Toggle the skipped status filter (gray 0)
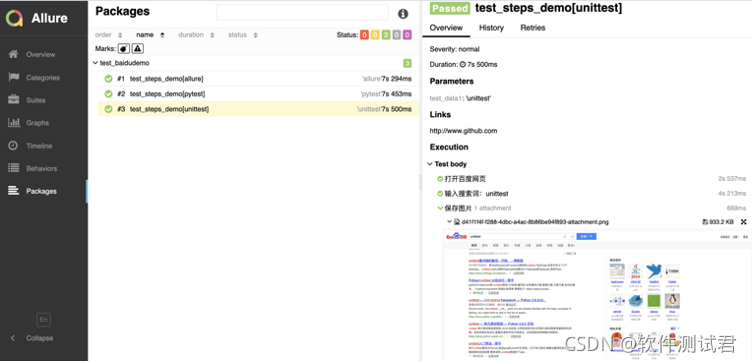752x362 pixels. point(397,35)
